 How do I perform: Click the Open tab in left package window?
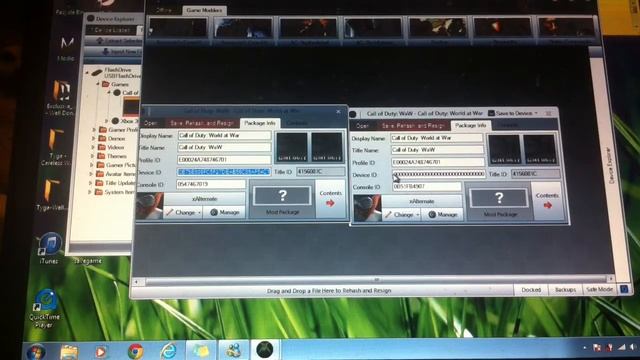click(x=150, y=123)
